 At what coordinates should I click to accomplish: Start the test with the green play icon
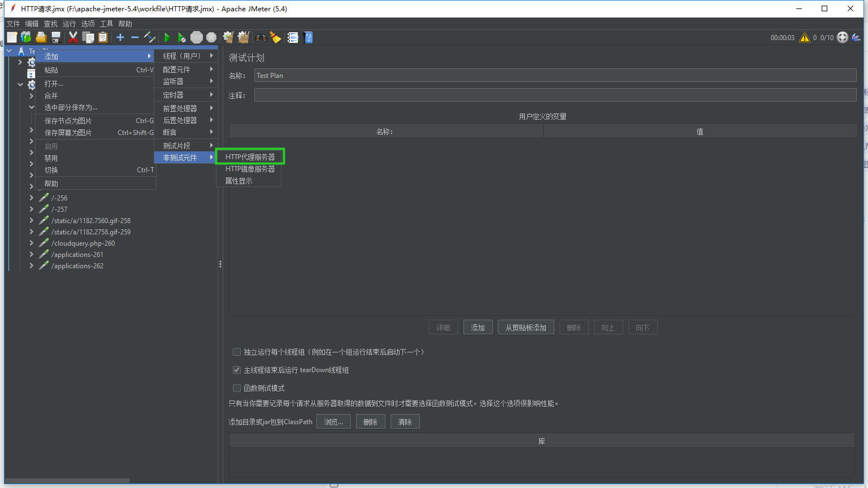(167, 37)
